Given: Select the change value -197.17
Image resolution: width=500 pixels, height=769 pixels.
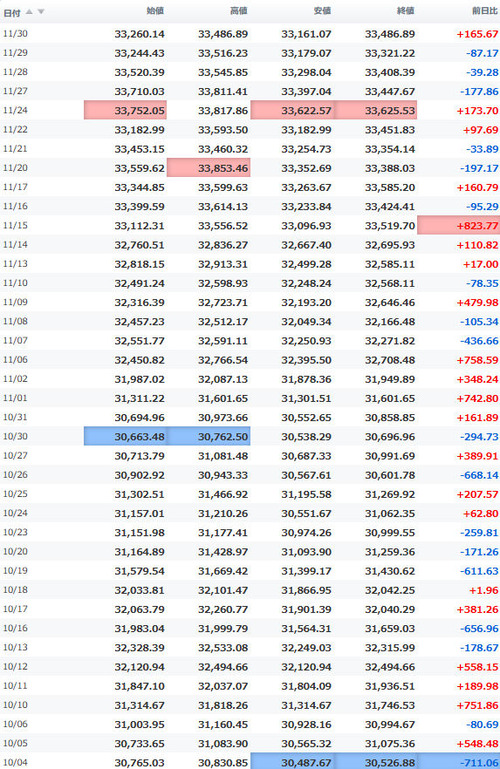Looking at the screenshot, I should click(479, 168).
